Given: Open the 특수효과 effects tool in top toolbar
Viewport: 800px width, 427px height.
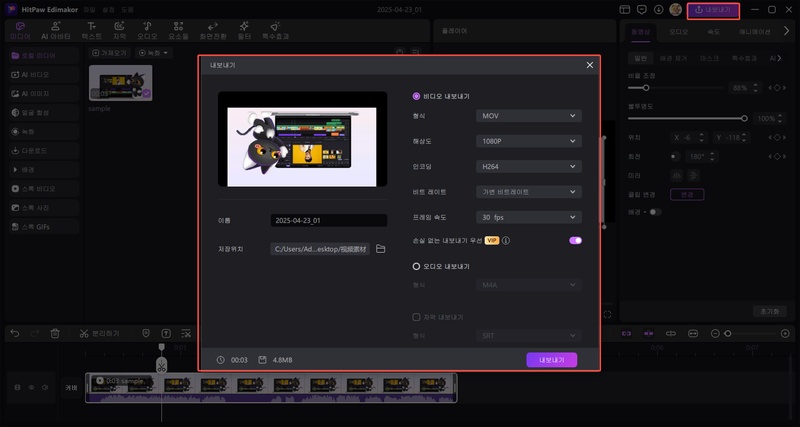Looking at the screenshot, I should pyautogui.click(x=276, y=31).
